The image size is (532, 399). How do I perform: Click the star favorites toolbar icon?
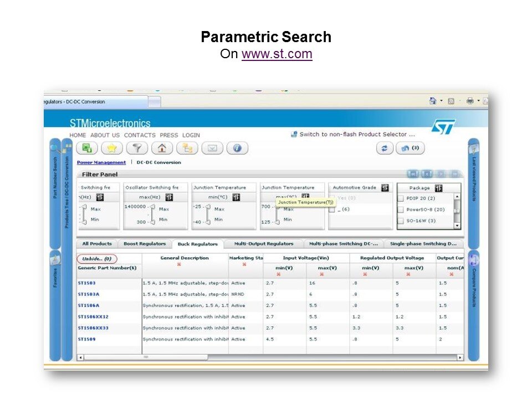(111, 148)
